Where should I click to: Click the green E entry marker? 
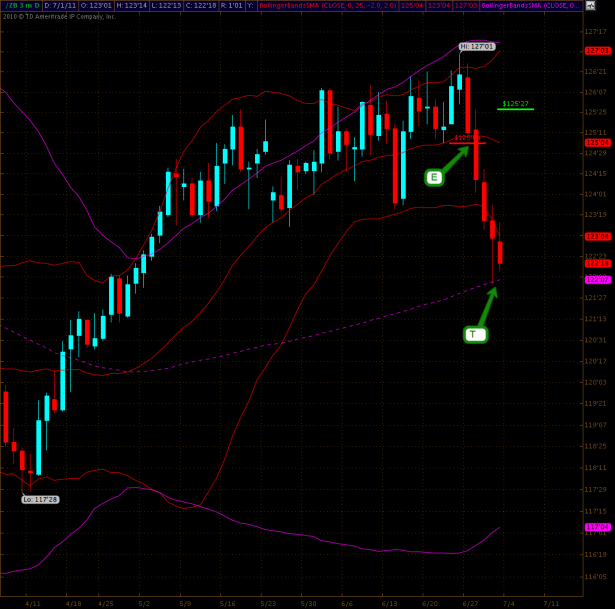point(434,178)
